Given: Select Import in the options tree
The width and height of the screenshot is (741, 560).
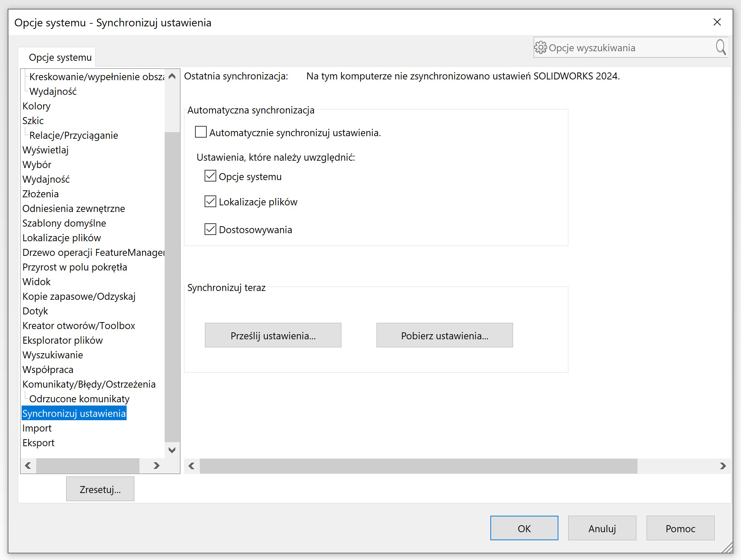Looking at the screenshot, I should pyautogui.click(x=37, y=428).
